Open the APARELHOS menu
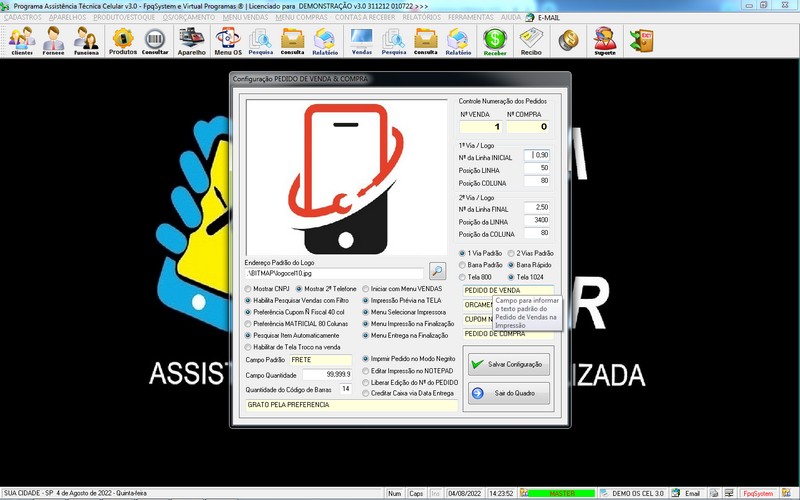The height and width of the screenshot is (500, 800). point(67,17)
